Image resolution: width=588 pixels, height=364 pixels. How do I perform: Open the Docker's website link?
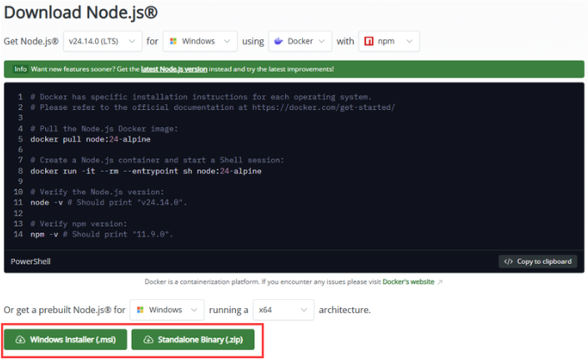408,282
